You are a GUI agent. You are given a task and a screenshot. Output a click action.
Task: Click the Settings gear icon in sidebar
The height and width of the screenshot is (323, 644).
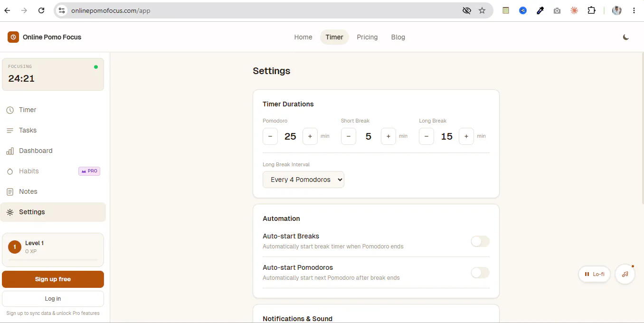point(10,212)
